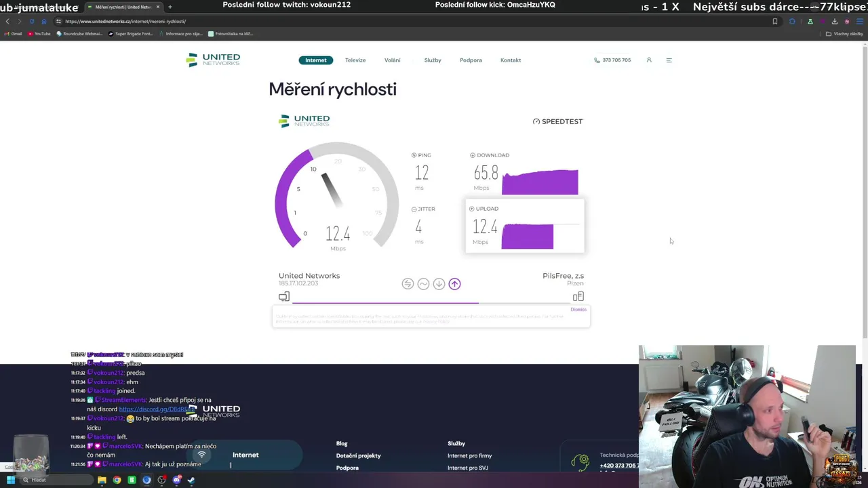The width and height of the screenshot is (868, 488).
Task: Click the browser back arrow
Action: click(x=7, y=21)
